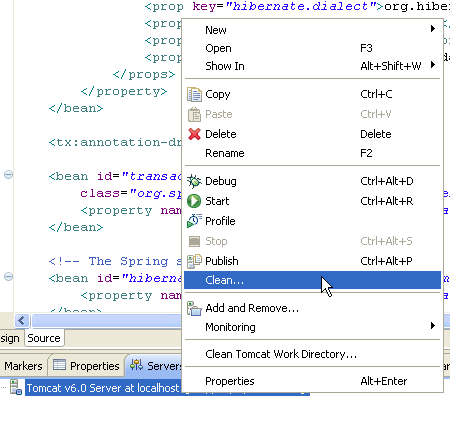The height and width of the screenshot is (426, 450).
Task: Click the Debug bug icon
Action: coord(194,181)
